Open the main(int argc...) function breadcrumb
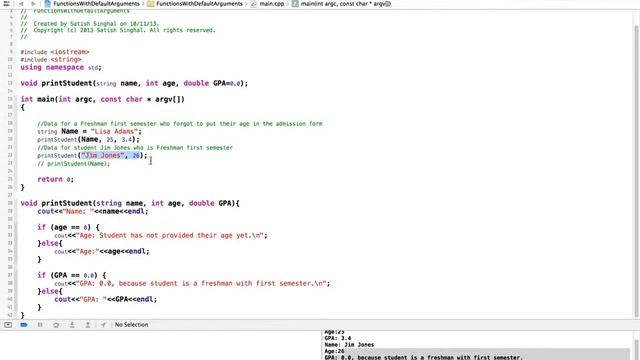 345,4
